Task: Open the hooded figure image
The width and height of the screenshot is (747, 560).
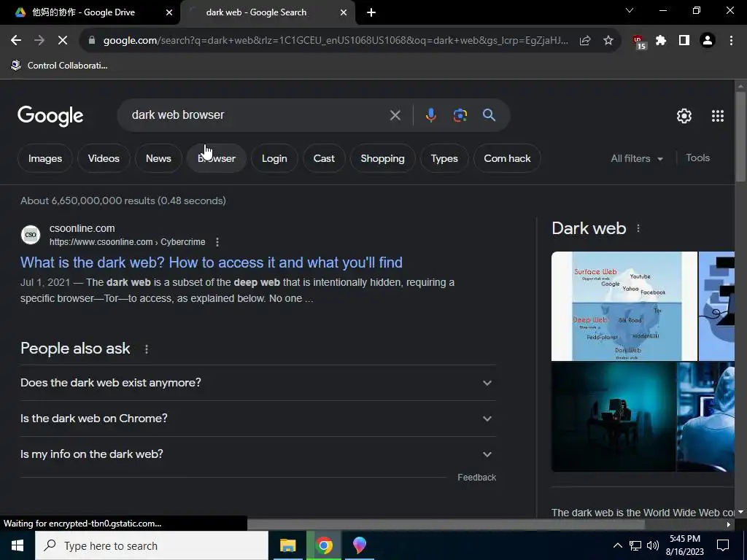Action: 705,416
